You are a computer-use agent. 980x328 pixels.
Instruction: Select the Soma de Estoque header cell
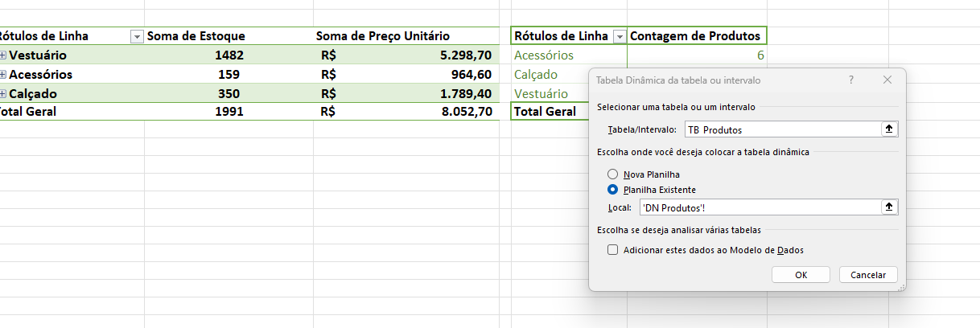(x=229, y=36)
